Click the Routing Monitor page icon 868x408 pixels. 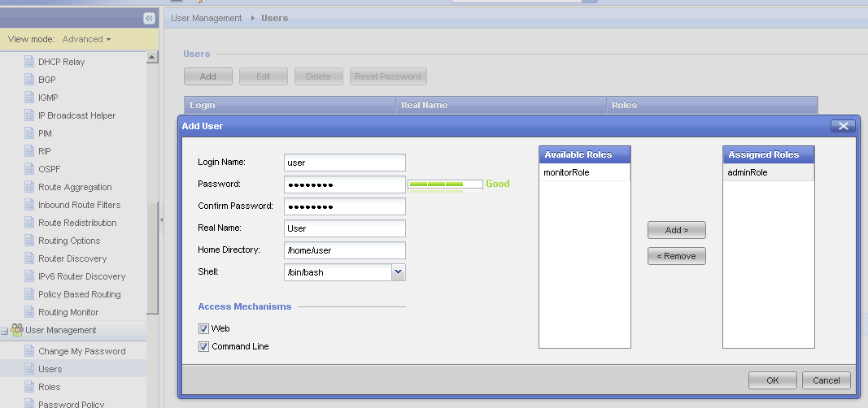[29, 312]
